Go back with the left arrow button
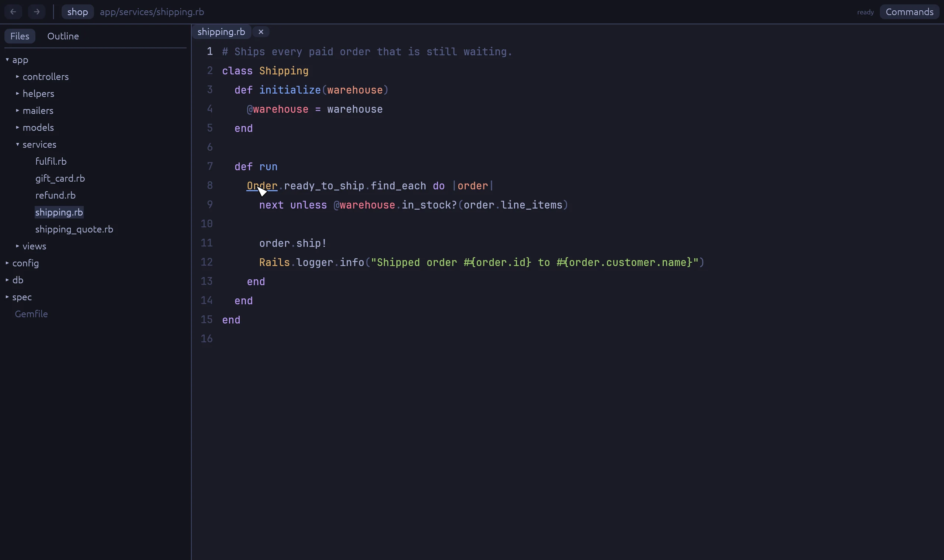The height and width of the screenshot is (560, 944). click(x=13, y=12)
